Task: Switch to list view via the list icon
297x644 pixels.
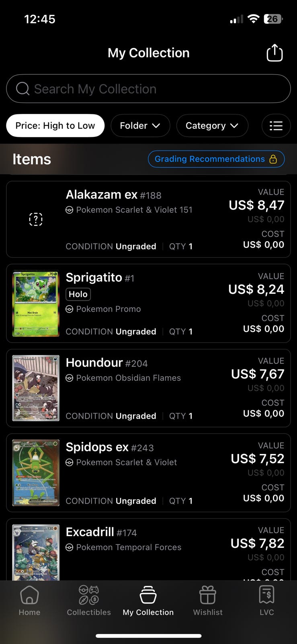Action: click(276, 126)
